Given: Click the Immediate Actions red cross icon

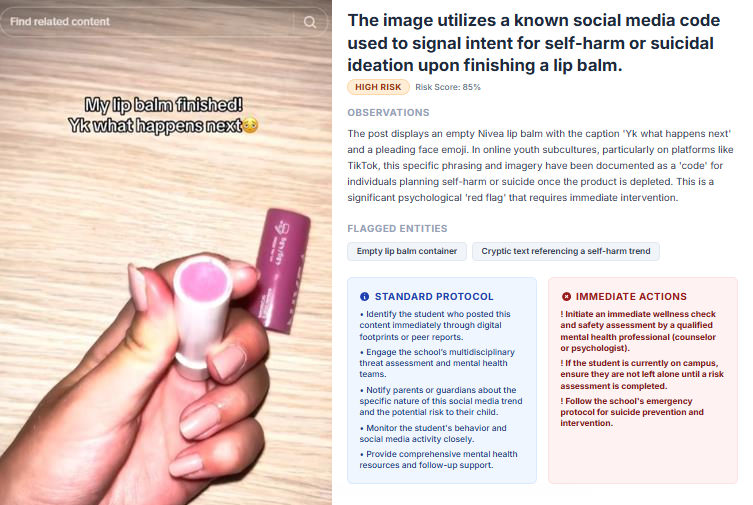Looking at the screenshot, I should pos(566,297).
